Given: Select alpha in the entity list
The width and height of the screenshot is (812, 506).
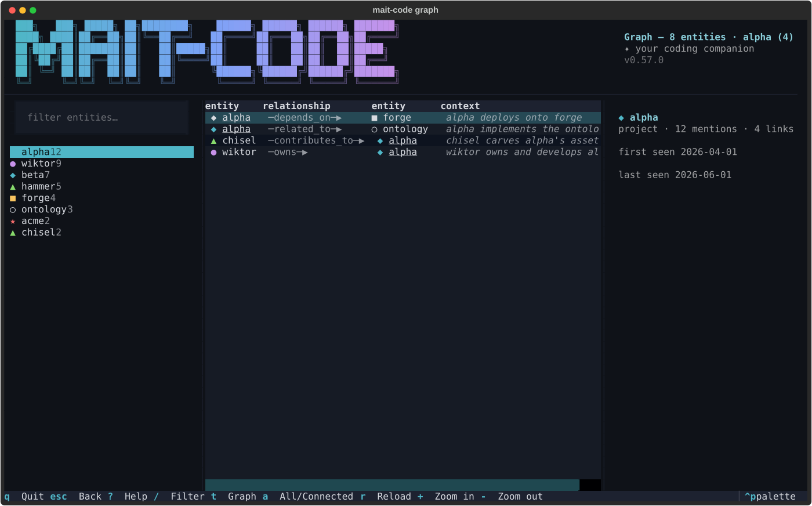Looking at the screenshot, I should click(101, 152).
